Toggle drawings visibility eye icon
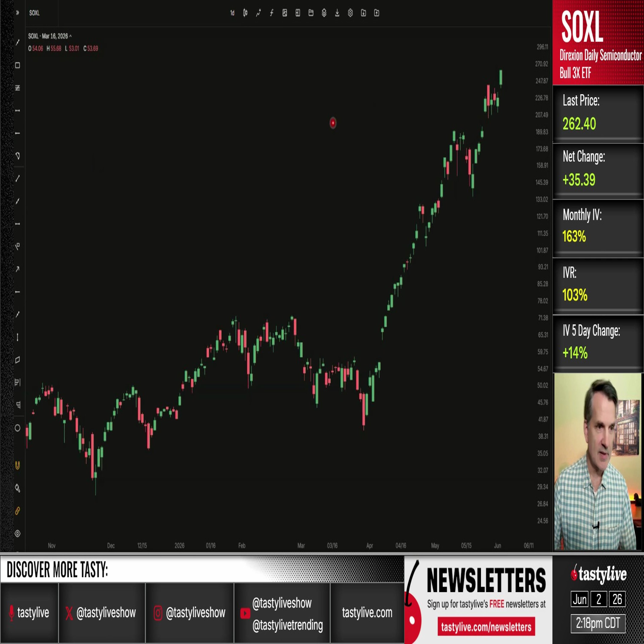The width and height of the screenshot is (644, 644). click(x=18, y=533)
